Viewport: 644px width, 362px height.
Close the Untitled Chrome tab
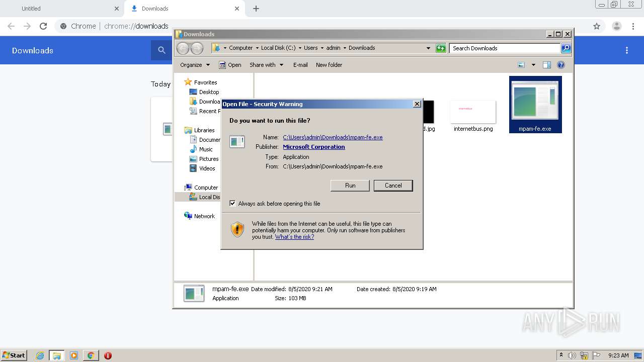117,9
